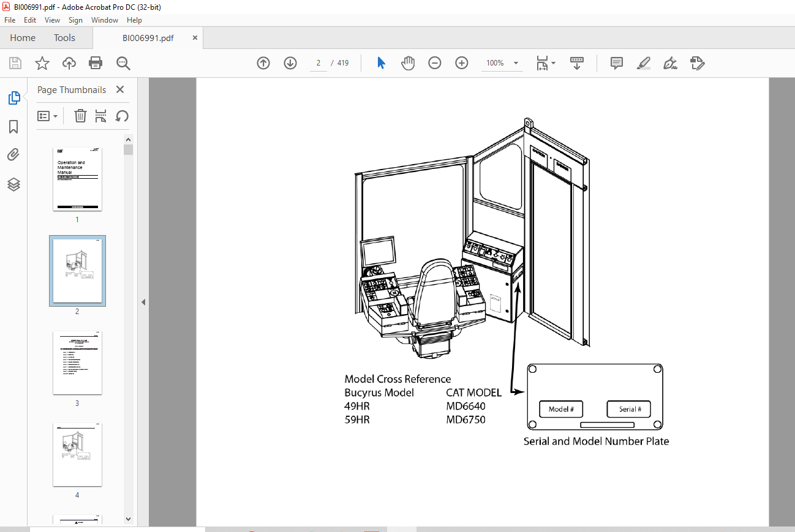This screenshot has width=795, height=532.
Task: Expand the fit page dropdown arrow
Action: click(x=554, y=63)
